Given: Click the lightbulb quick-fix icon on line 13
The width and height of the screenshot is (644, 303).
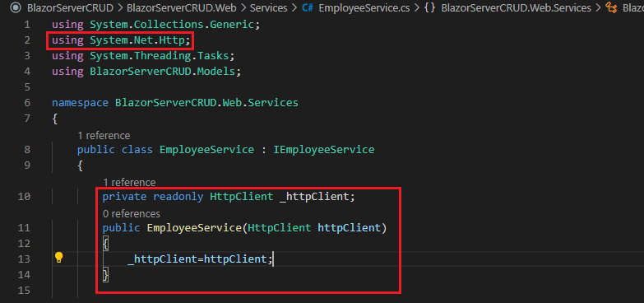Looking at the screenshot, I should [58, 258].
